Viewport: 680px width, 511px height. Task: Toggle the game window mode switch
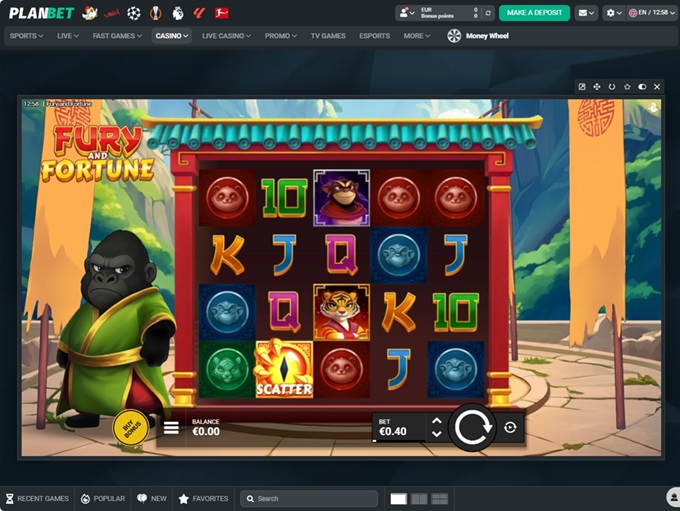[642, 87]
